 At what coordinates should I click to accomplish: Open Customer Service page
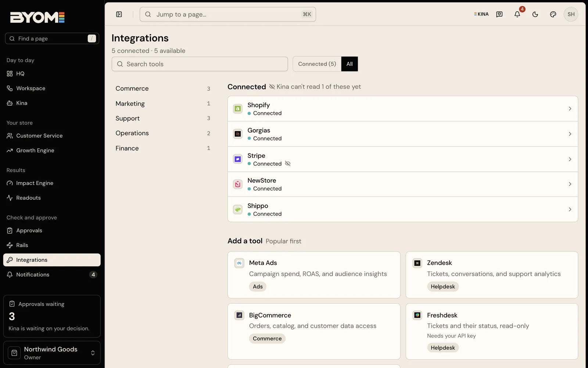(52, 136)
